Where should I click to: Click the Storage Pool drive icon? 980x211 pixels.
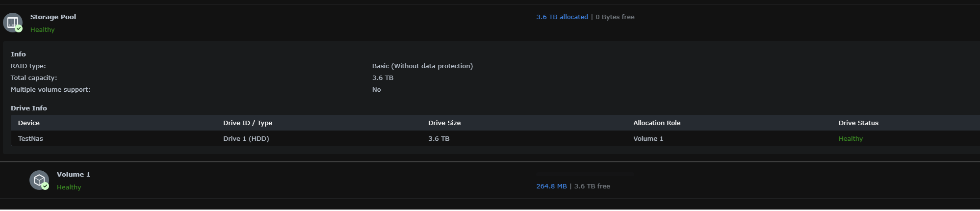coord(13,22)
